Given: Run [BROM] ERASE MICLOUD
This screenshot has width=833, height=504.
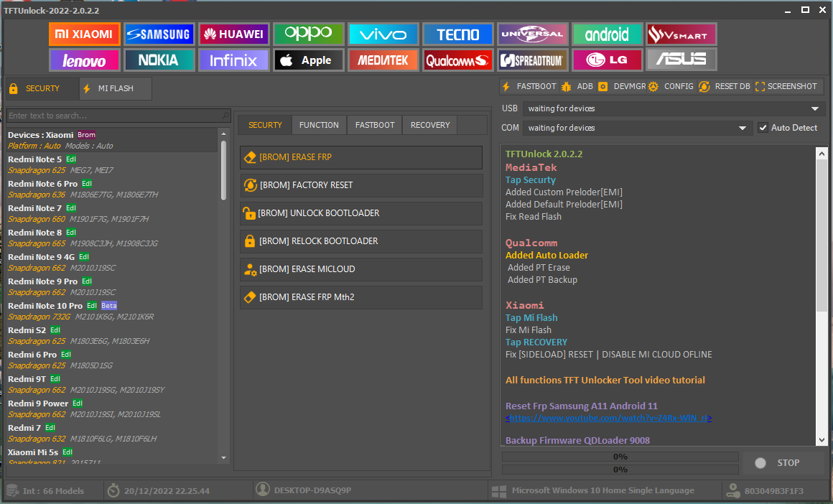Looking at the screenshot, I should (361, 269).
